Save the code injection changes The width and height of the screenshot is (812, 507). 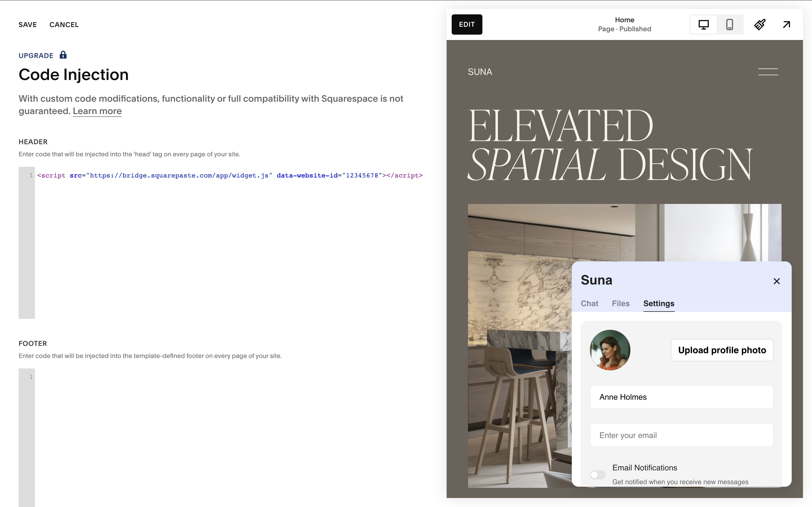(28, 25)
